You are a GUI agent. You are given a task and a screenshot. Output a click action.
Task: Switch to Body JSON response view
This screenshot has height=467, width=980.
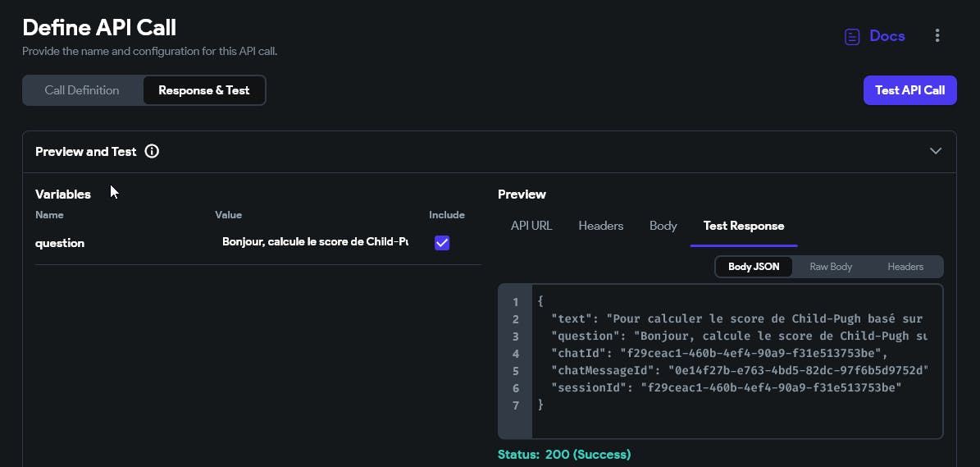[x=754, y=267]
